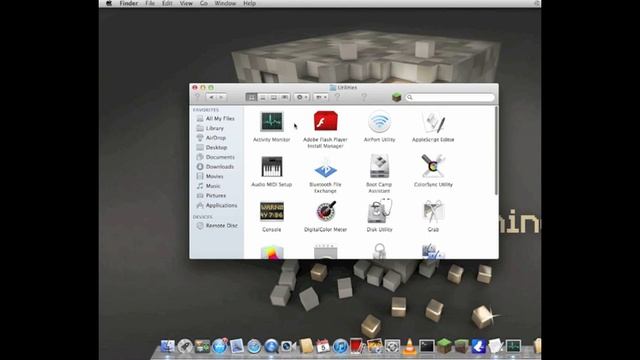Open the File menu
Screen dimensions: 640x360
(x=150, y=3)
